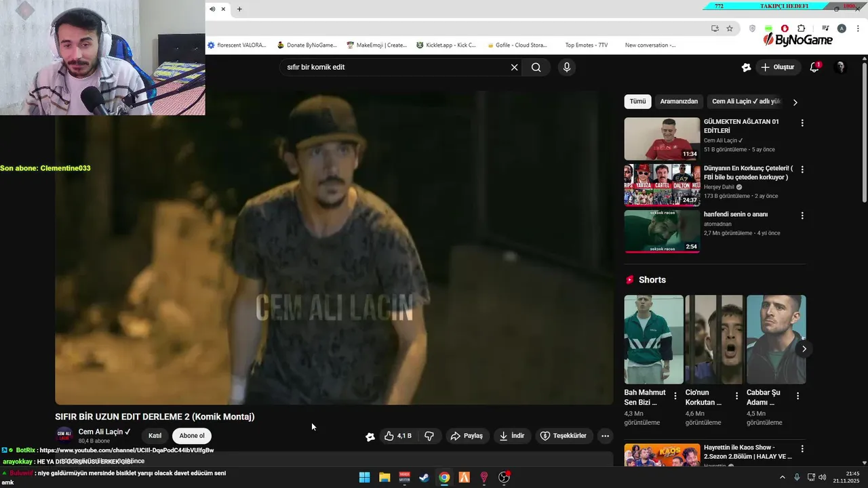868x488 pixels.
Task: Open the Windows Start menu
Action: (x=364, y=477)
